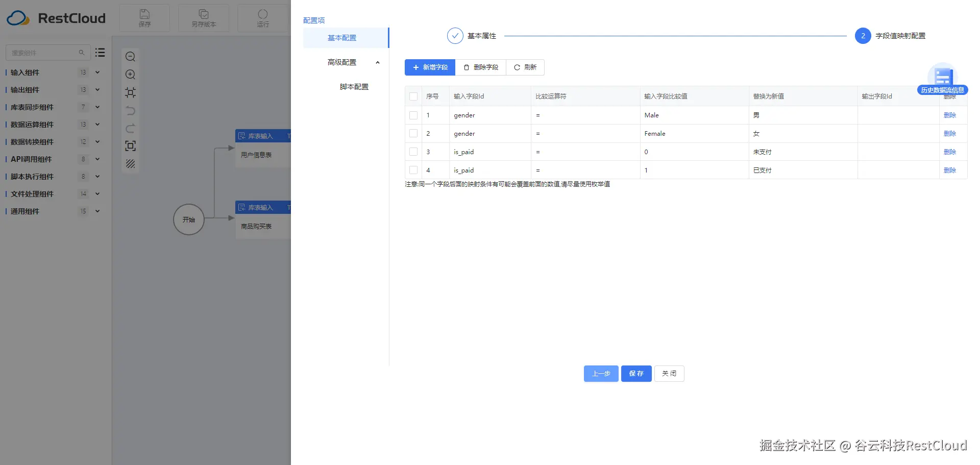The width and height of the screenshot is (980, 465).
Task: Expand 数据转换组件 category
Action: tap(97, 142)
